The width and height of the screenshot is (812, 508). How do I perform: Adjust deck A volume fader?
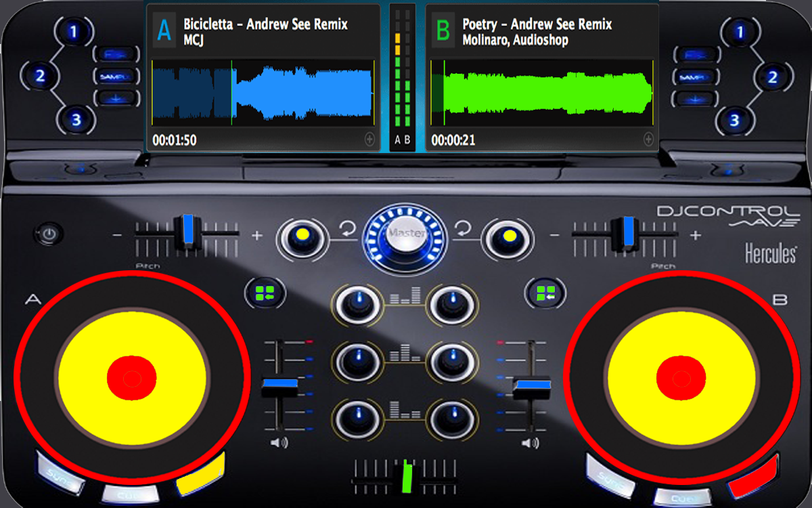[x=279, y=387]
